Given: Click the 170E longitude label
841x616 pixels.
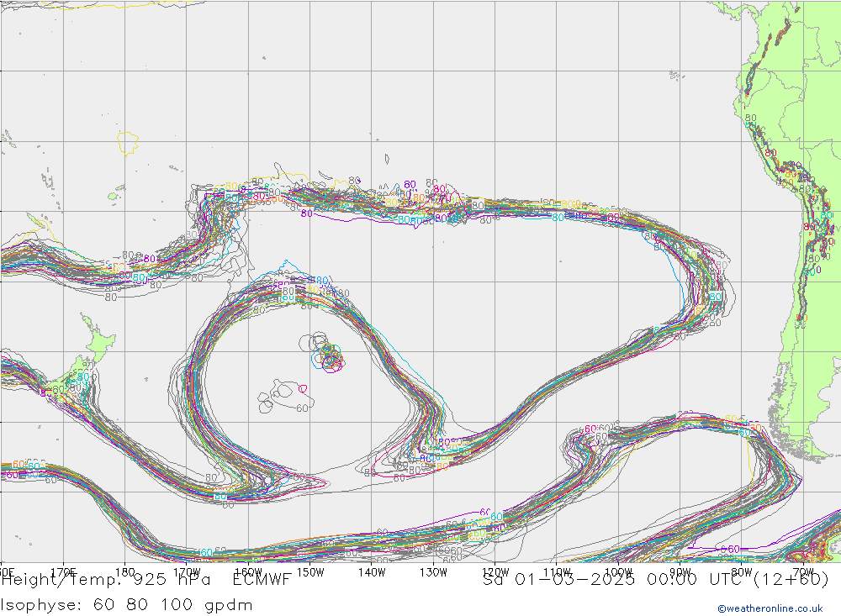Looking at the screenshot, I should pyautogui.click(x=63, y=572).
